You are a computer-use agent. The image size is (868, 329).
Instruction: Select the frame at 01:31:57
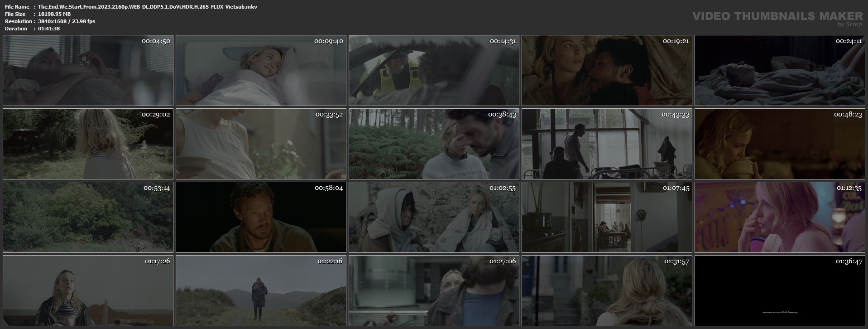tap(607, 290)
